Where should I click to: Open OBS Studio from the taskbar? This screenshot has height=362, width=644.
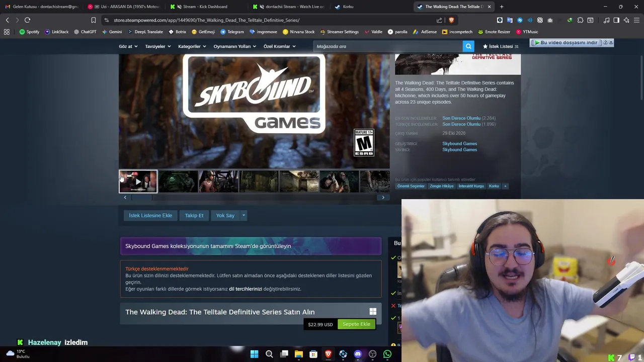[372, 354]
